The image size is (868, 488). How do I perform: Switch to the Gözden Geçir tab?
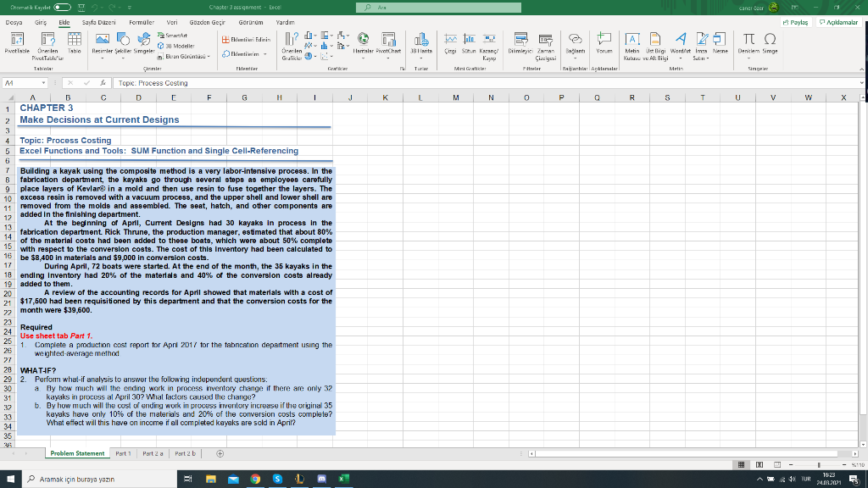(x=208, y=23)
